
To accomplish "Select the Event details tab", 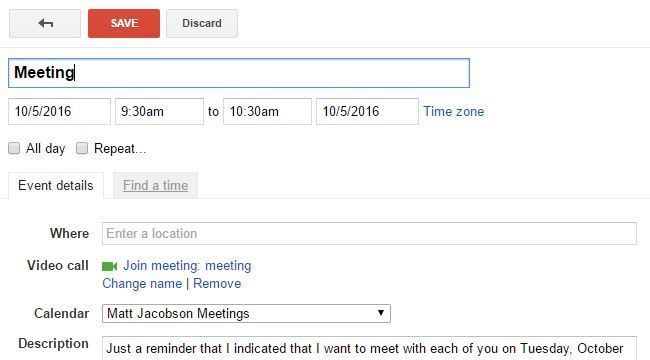I will point(56,185).
